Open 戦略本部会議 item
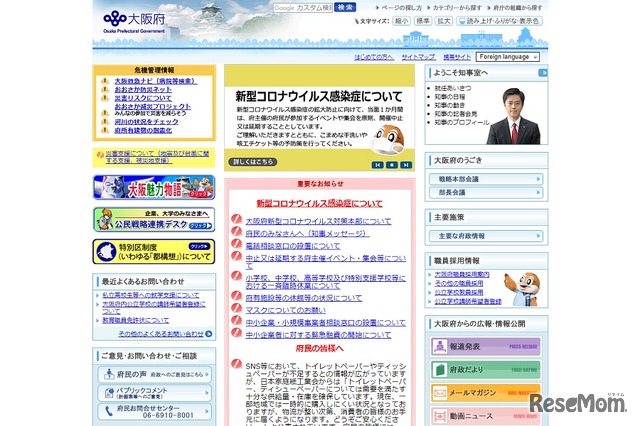 tap(486, 179)
